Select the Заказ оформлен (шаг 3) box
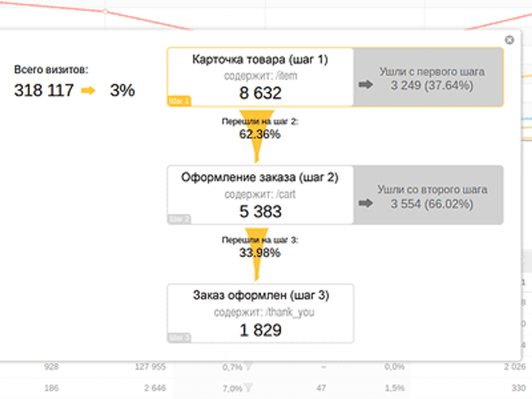Viewport: 532px width, 399px height. point(260,313)
